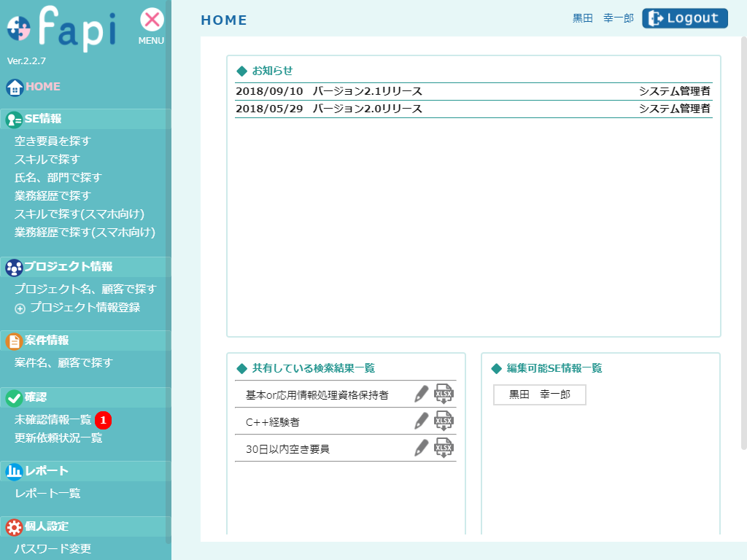Click the red unconfirmed count badge
The width and height of the screenshot is (747, 560).
104,420
